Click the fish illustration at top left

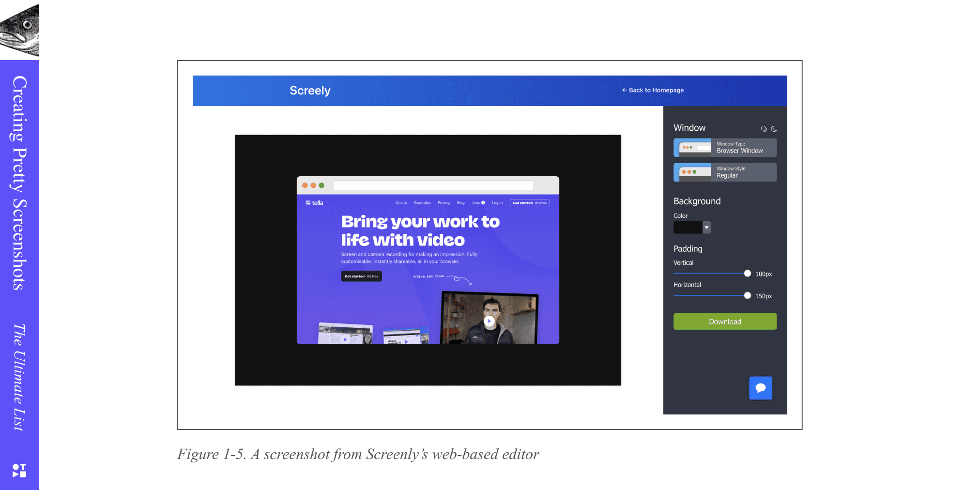19,30
